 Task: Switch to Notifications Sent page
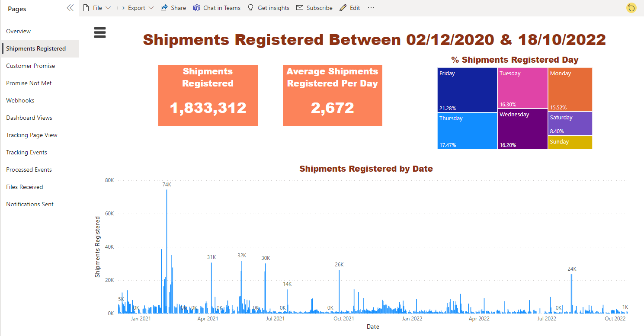tap(39, 204)
